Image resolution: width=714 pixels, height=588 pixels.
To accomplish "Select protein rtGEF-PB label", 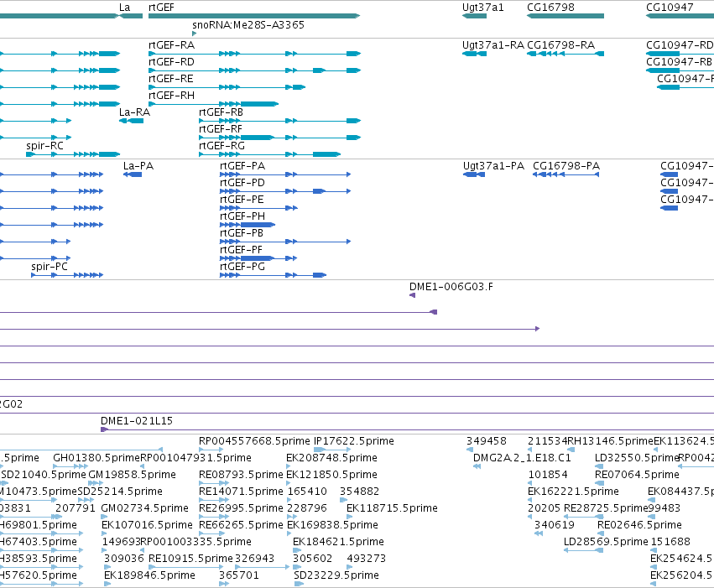I will click(242, 233).
